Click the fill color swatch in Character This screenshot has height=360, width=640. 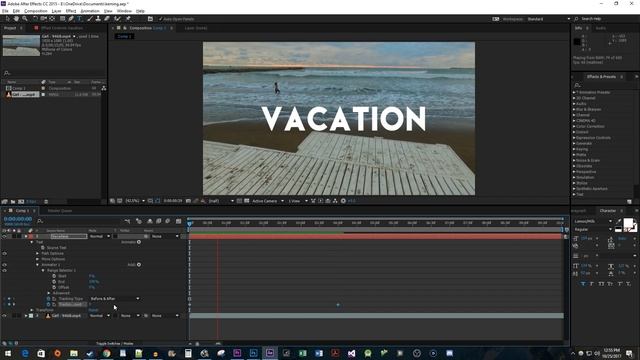point(628,223)
